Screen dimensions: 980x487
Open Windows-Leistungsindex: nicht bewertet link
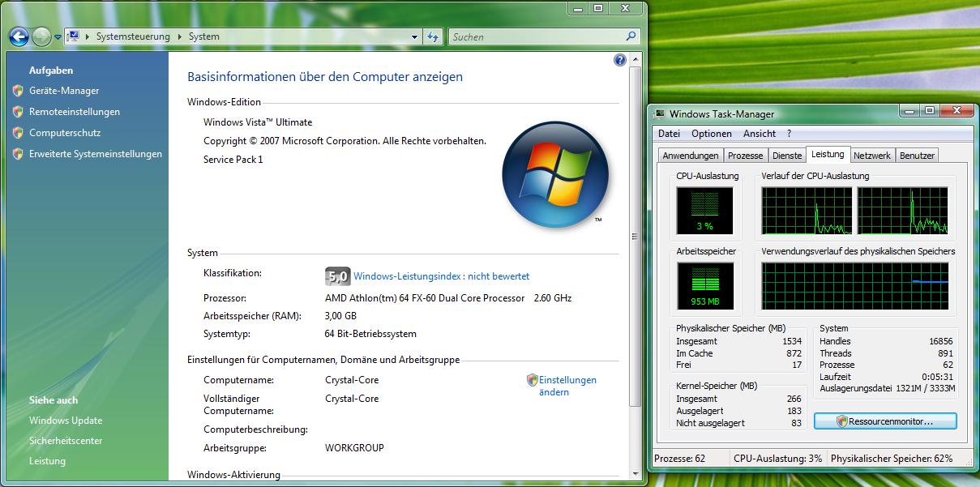[442, 276]
